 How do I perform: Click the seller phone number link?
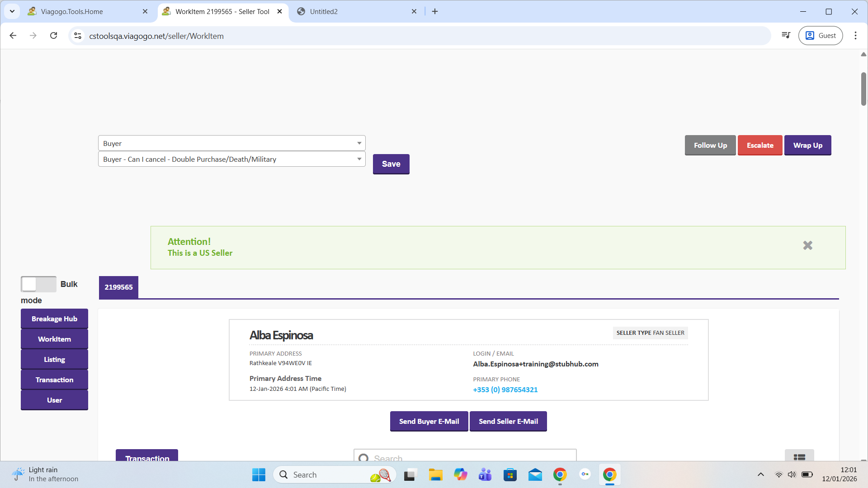pos(505,389)
